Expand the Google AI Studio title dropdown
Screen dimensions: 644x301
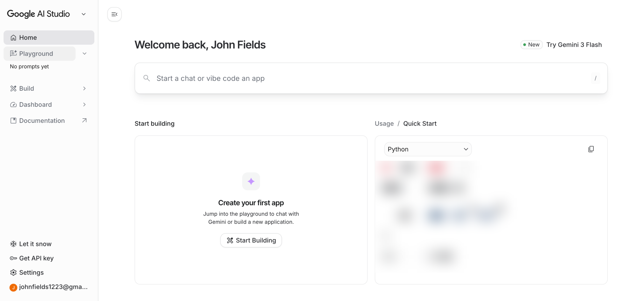pos(84,14)
